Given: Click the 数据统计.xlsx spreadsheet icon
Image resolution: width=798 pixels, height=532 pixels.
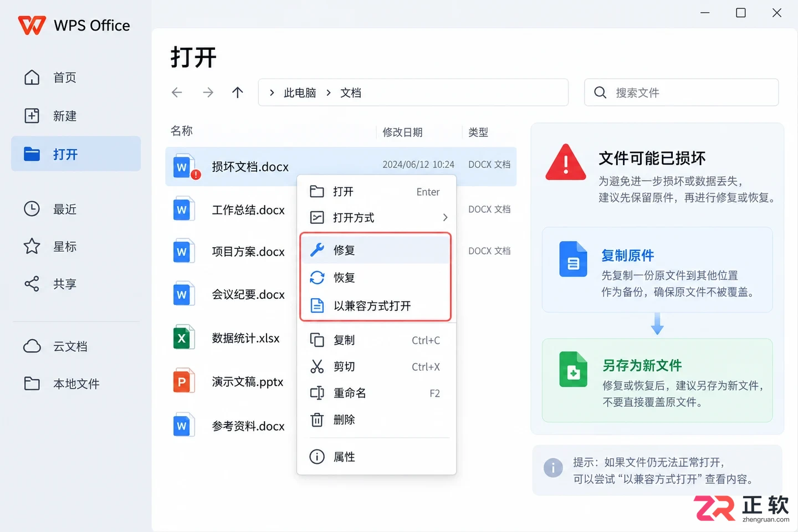Looking at the screenshot, I should [x=183, y=337].
